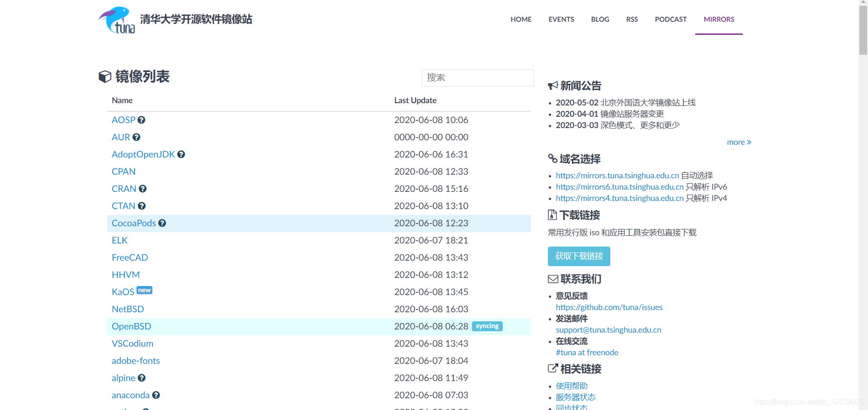This screenshot has width=868, height=410.
Task: Click the 清华大学开源软件镜像站 site title
Action: click(196, 19)
